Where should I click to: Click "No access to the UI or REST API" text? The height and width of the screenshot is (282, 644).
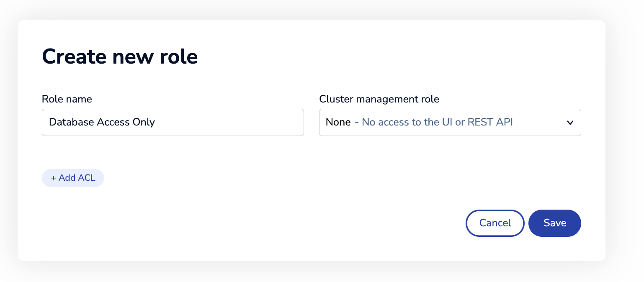437,122
